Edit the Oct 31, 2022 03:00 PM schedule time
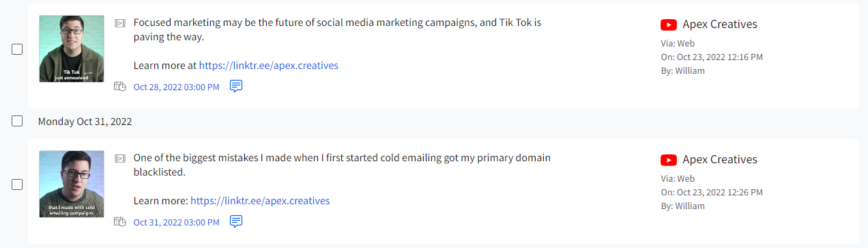The height and width of the screenshot is (248, 868). point(177,223)
